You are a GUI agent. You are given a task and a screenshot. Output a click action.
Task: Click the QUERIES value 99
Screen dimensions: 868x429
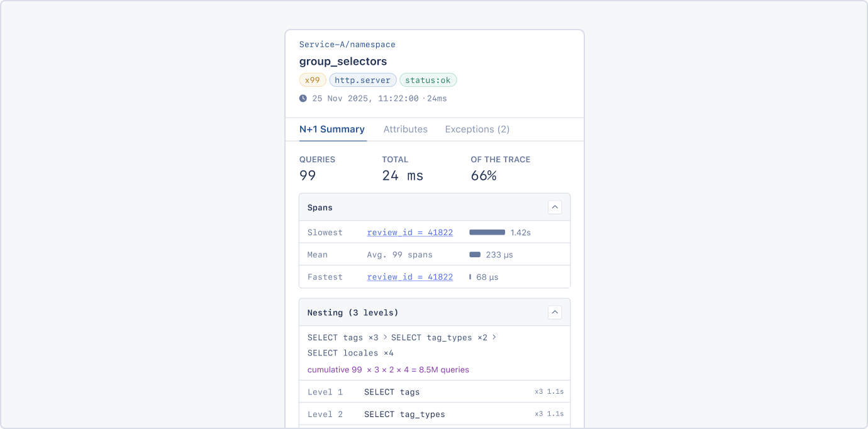pyautogui.click(x=308, y=175)
